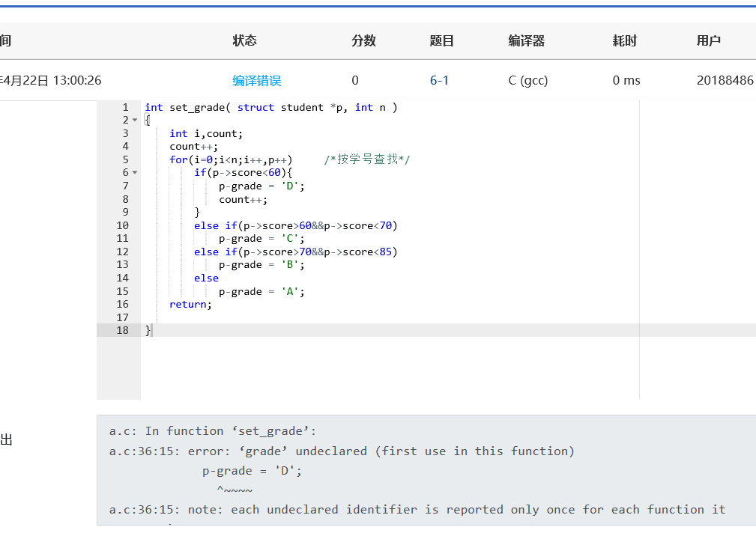
Task: Click "In function 'set_grade'" output line
Action: (213, 431)
